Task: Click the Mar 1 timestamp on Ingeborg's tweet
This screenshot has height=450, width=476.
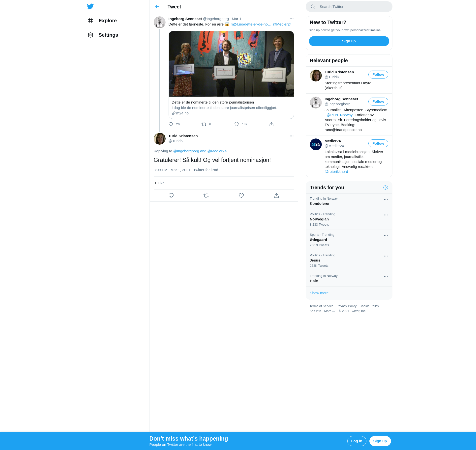Action: tap(237, 19)
